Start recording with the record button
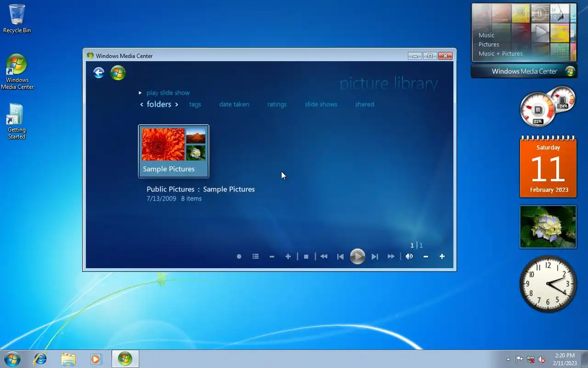588x368 pixels. tap(239, 257)
